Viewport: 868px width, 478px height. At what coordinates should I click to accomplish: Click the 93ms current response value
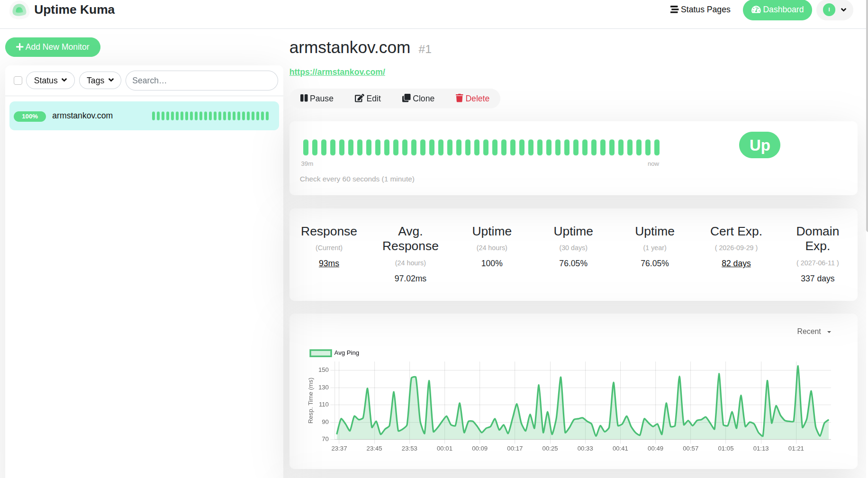[x=329, y=263]
